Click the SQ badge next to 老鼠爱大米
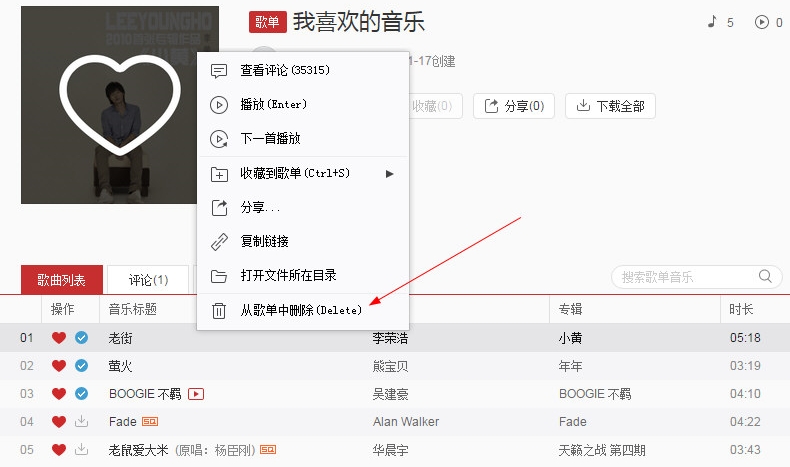 [x=268, y=449]
